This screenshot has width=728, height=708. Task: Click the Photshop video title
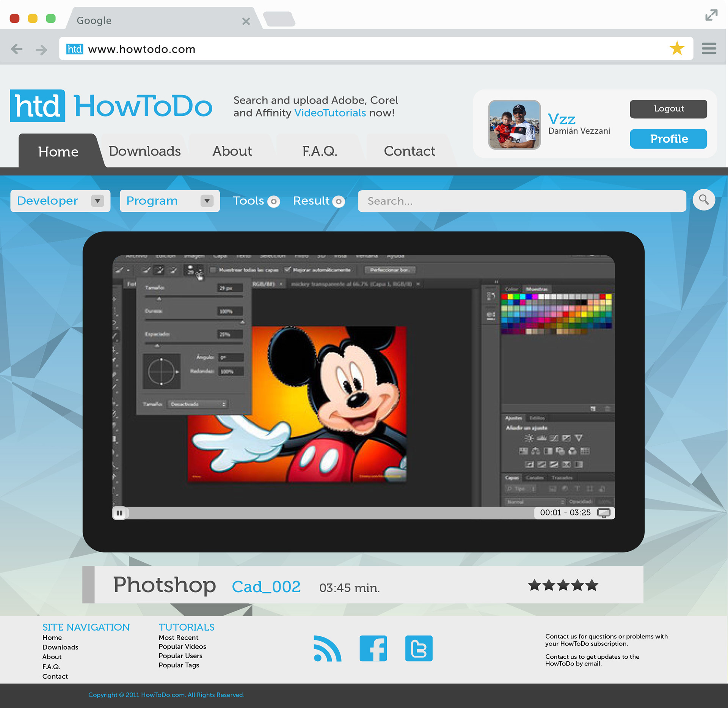coord(164,585)
